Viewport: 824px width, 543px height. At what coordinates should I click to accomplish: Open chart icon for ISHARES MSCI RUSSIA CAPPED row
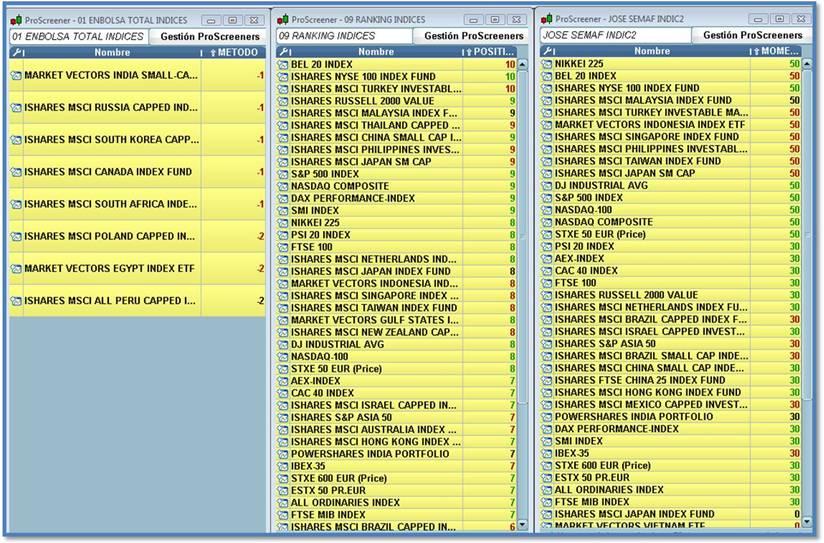point(16,108)
